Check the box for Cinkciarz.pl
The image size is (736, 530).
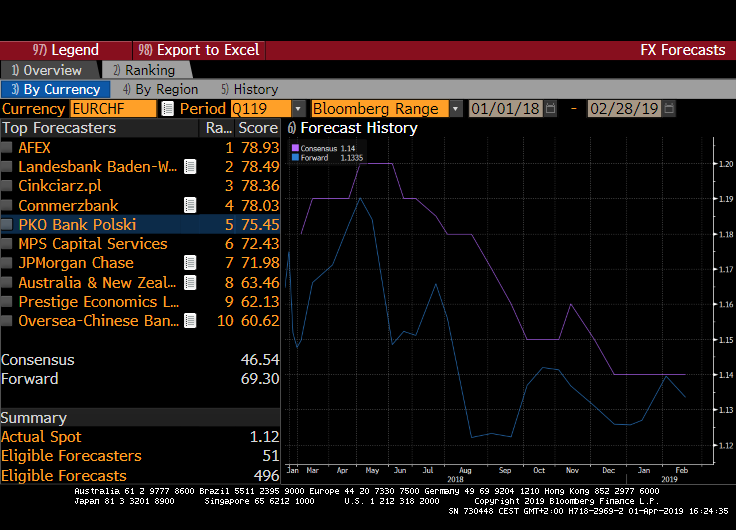point(7,186)
